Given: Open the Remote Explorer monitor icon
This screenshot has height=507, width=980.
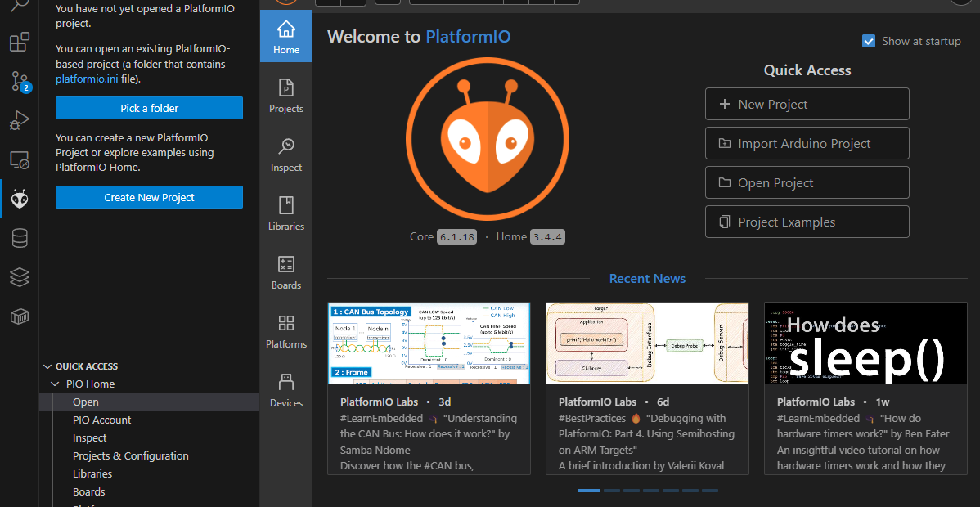Looking at the screenshot, I should [20, 159].
